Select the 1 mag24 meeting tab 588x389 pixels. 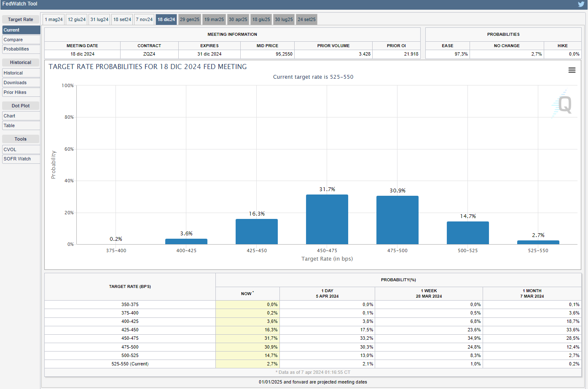click(x=54, y=19)
